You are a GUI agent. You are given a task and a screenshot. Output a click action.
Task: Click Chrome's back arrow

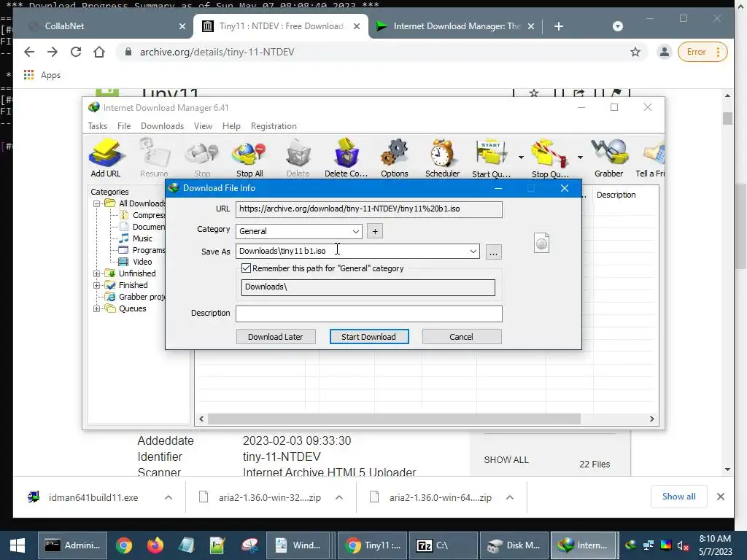pos(29,52)
